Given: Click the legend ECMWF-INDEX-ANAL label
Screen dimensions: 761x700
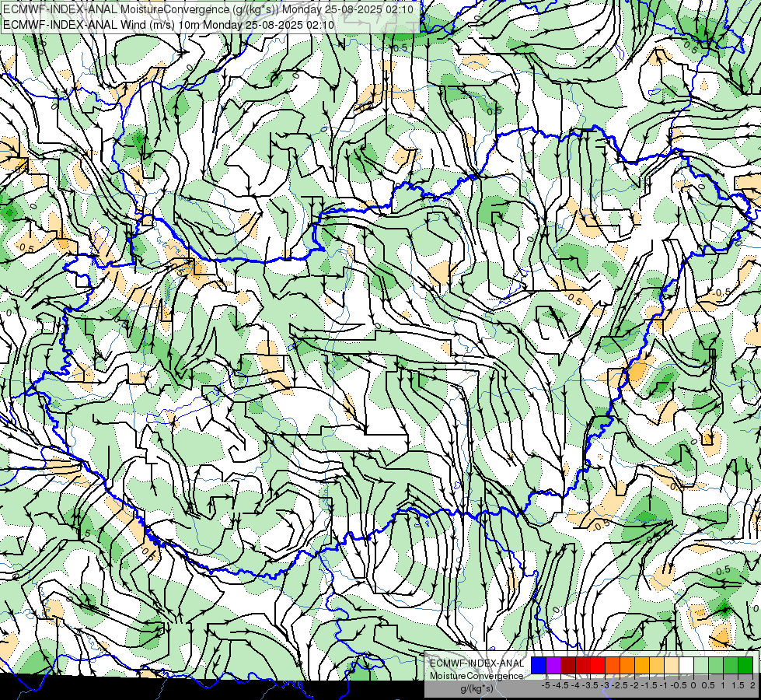Looking at the screenshot, I should pos(476,663).
